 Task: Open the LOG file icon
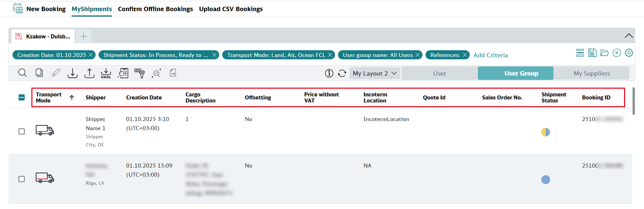click(x=173, y=73)
